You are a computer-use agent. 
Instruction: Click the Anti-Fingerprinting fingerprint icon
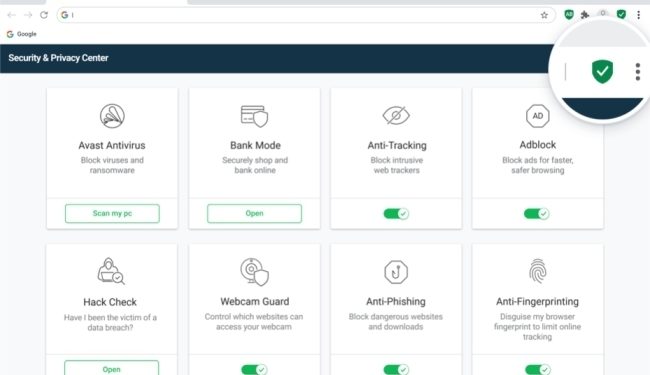click(538, 271)
